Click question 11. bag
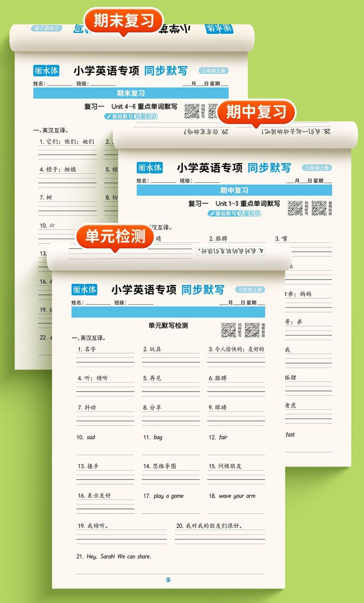The width and height of the screenshot is (364, 603). click(153, 437)
